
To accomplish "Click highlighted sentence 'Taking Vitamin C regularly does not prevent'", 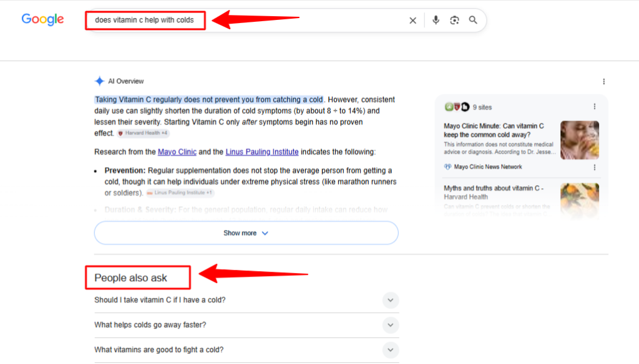I will (x=208, y=100).
